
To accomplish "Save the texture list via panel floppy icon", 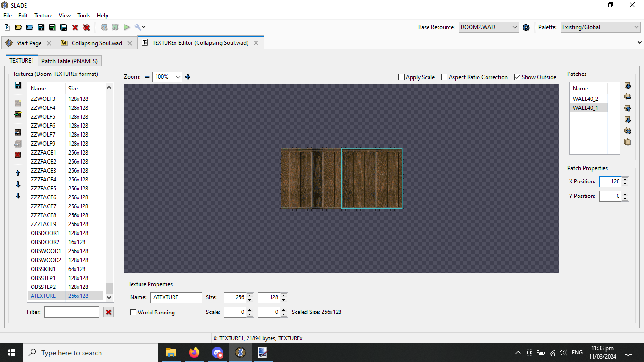I will [x=18, y=85].
